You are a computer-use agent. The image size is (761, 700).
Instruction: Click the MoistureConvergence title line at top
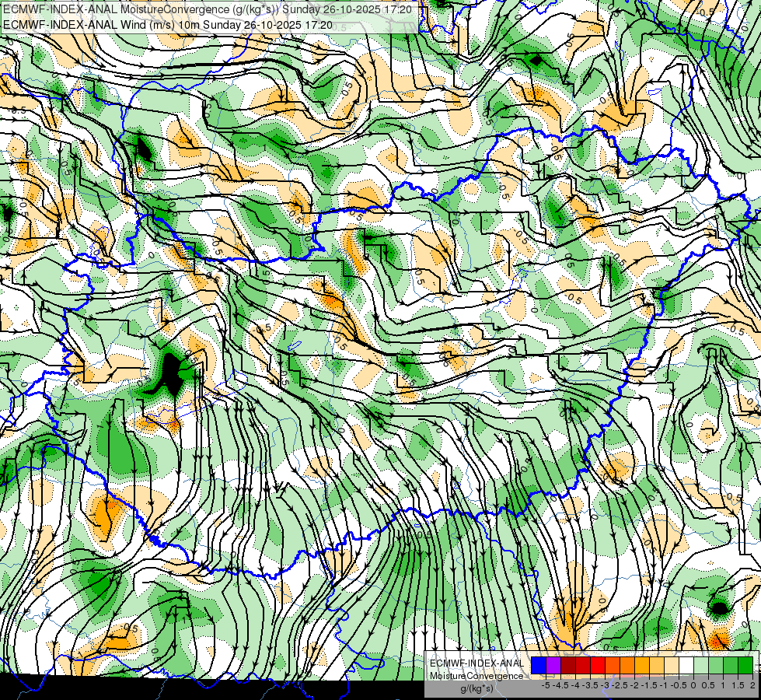pyautogui.click(x=208, y=9)
